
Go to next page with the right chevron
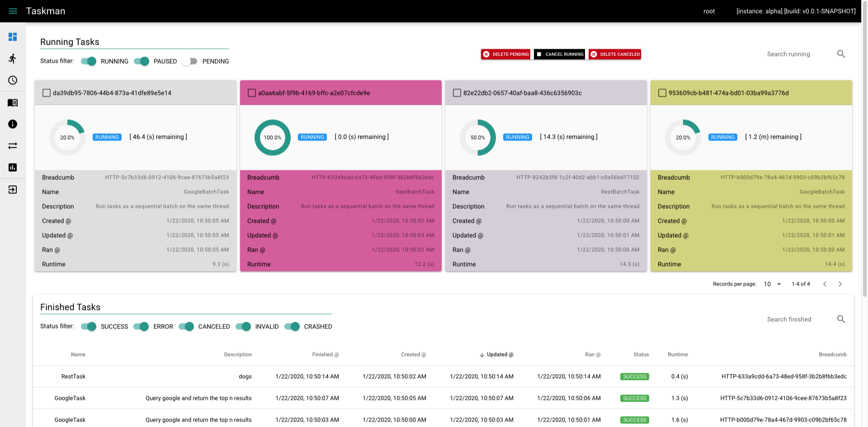tap(840, 284)
